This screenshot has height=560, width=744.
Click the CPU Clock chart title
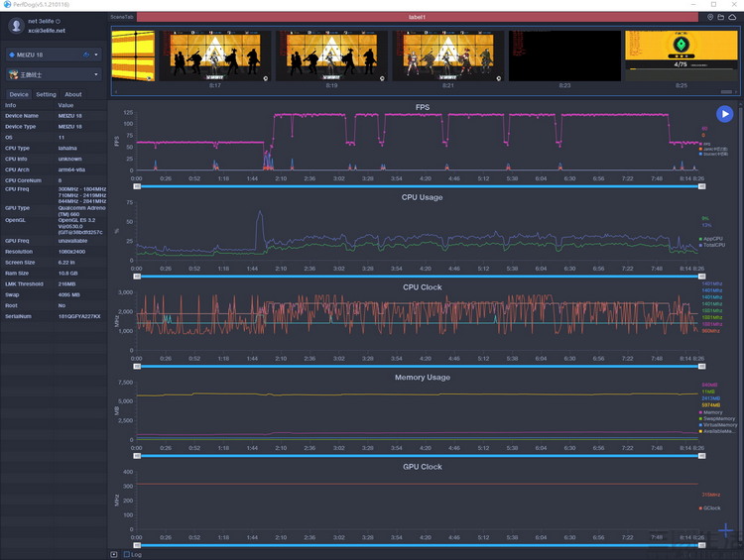(x=423, y=287)
